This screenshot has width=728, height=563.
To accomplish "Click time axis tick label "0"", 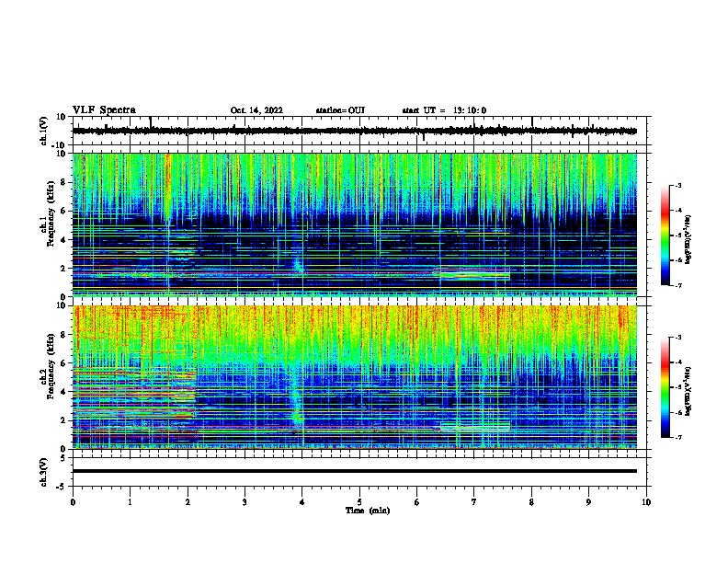I will point(73,502).
